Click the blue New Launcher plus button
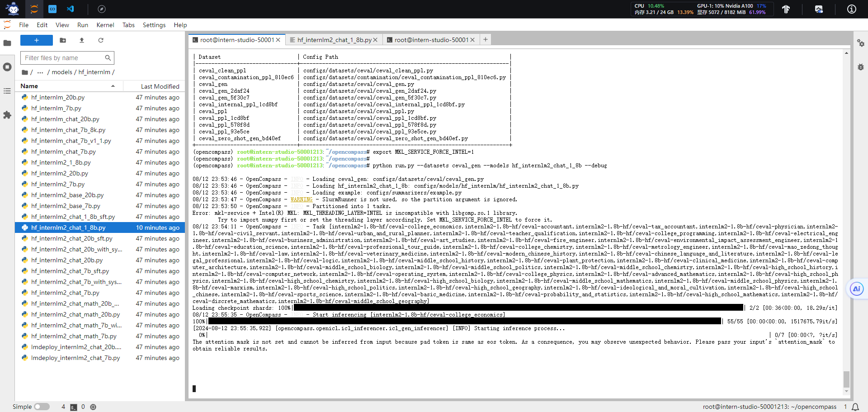The width and height of the screenshot is (868, 412). click(x=37, y=40)
